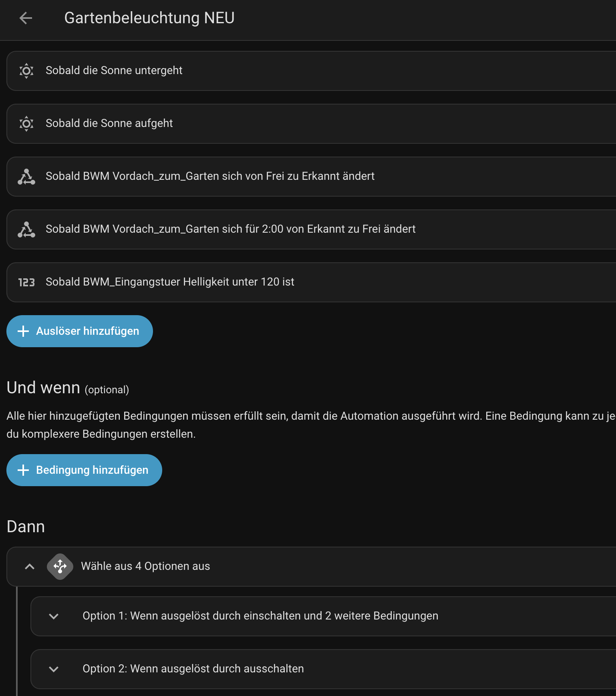
Task: Click plus icon in 'Bedingung hinzufügen' button
Action: click(x=23, y=470)
